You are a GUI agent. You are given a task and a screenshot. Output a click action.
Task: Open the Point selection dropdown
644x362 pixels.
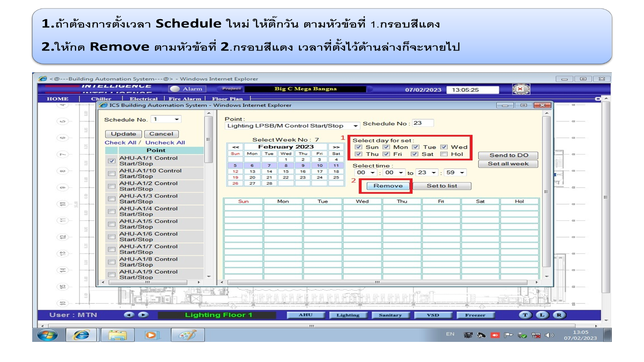tap(292, 126)
